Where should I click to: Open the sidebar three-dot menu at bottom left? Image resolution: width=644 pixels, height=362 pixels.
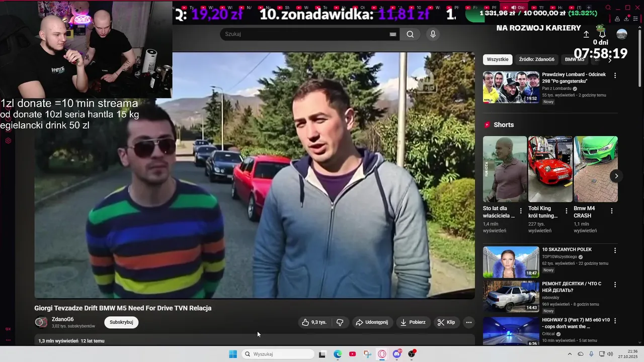pyautogui.click(x=8, y=340)
